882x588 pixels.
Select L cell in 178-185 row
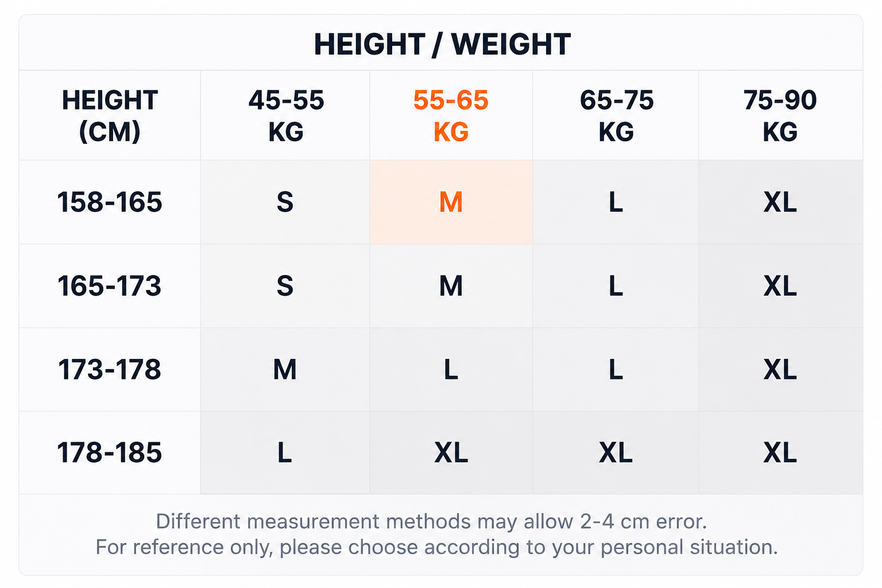coord(285,452)
